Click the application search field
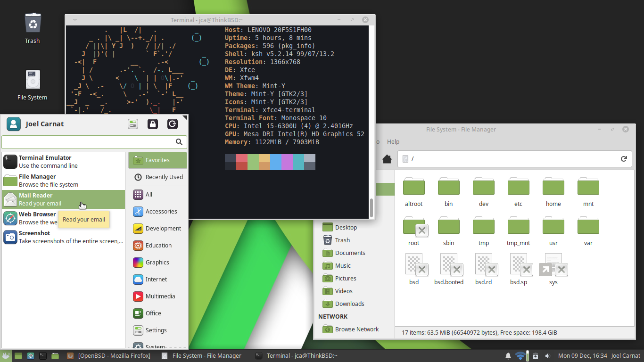The width and height of the screenshot is (644, 362). coord(89,142)
